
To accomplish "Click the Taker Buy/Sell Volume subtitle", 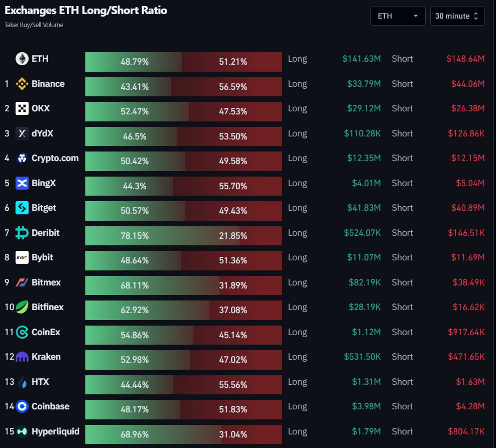I will click(x=34, y=25).
